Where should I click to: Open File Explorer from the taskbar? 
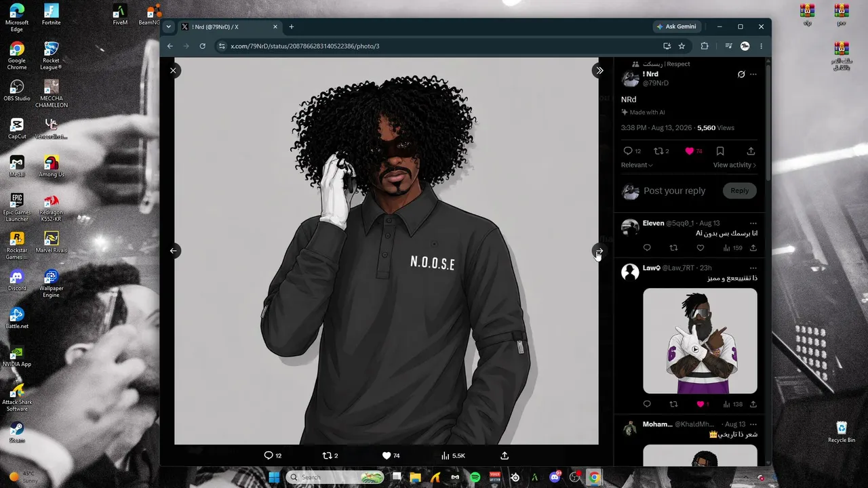pyautogui.click(x=416, y=477)
